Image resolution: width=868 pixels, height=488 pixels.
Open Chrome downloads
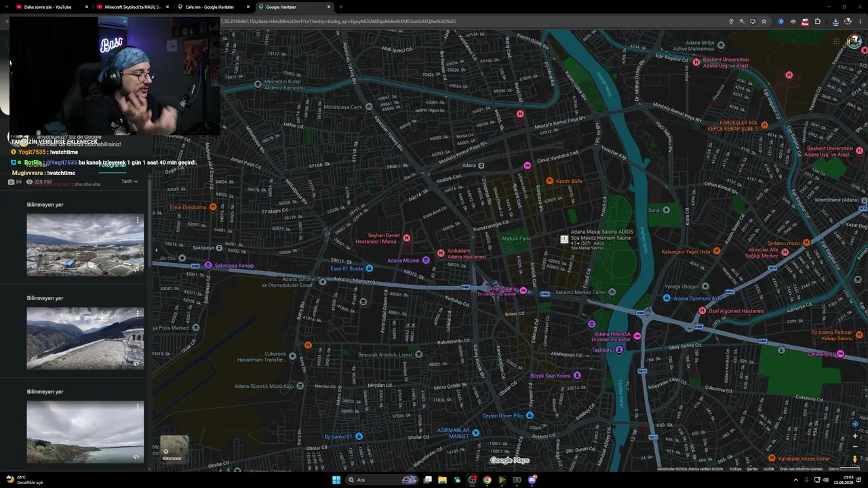[835, 22]
